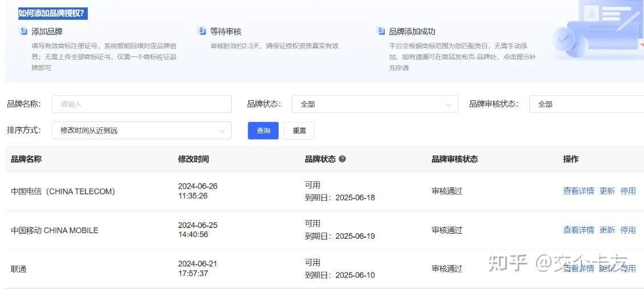Click the 操作 column header

tap(571, 159)
